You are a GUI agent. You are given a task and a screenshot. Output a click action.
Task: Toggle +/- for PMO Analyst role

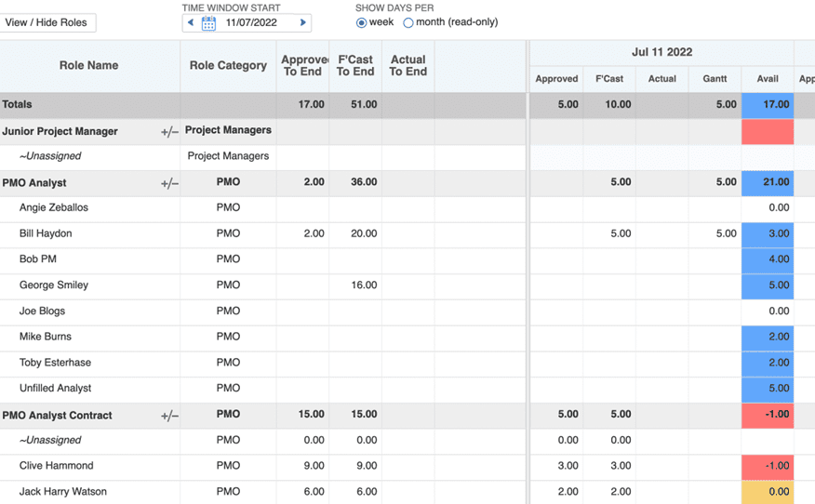[x=169, y=183]
